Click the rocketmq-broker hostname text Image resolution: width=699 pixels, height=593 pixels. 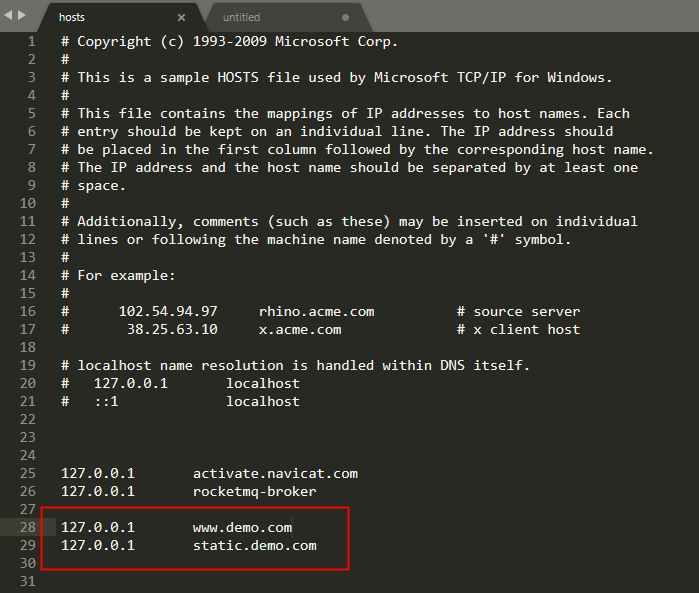click(x=255, y=491)
